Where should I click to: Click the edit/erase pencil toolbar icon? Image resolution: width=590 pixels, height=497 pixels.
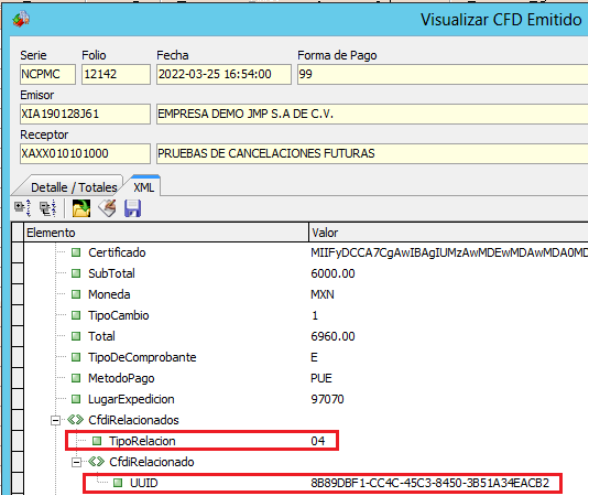(x=107, y=208)
